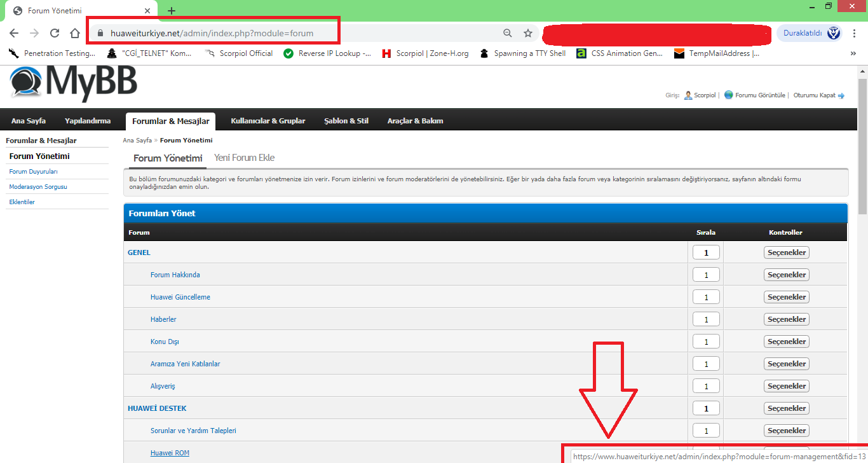This screenshot has height=463, width=868.
Task: Close the Forum Yönetimi browser tab
Action: click(x=147, y=11)
